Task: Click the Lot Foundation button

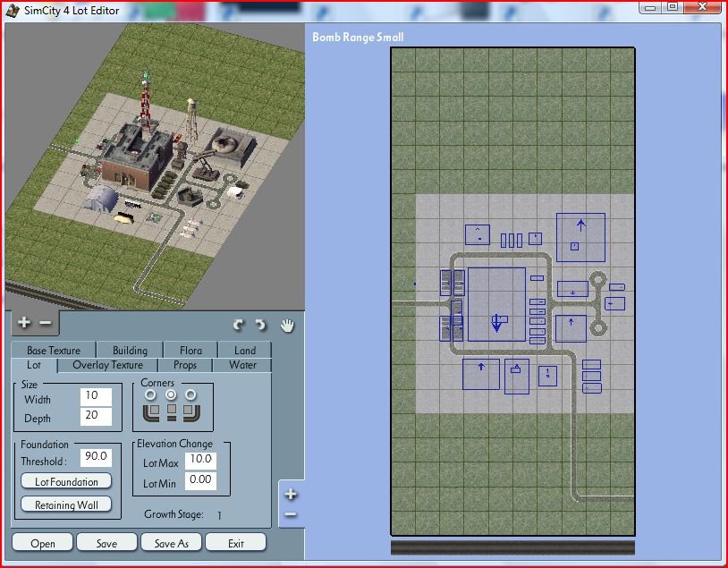Action: tap(66, 481)
